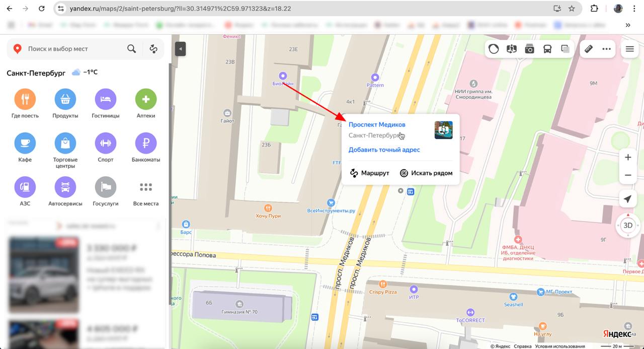Collapse the left sidebar panel
Screen dimensions: 644x349
pos(180,49)
